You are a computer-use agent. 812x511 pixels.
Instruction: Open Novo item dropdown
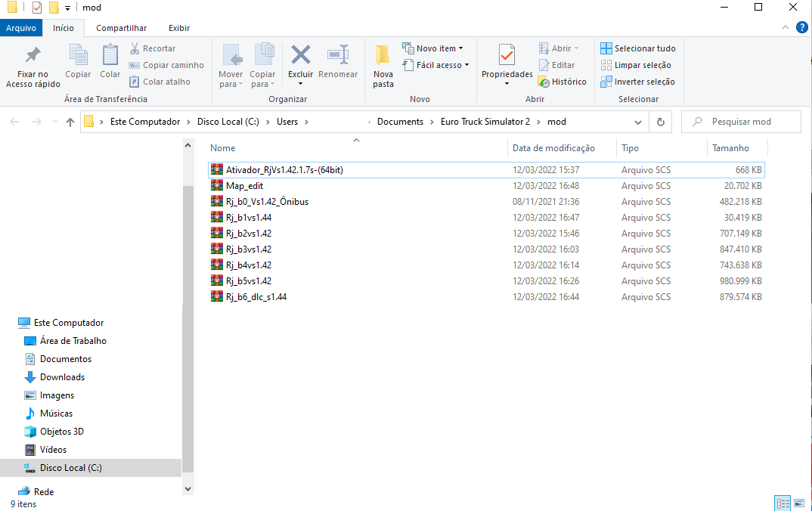[x=433, y=48]
